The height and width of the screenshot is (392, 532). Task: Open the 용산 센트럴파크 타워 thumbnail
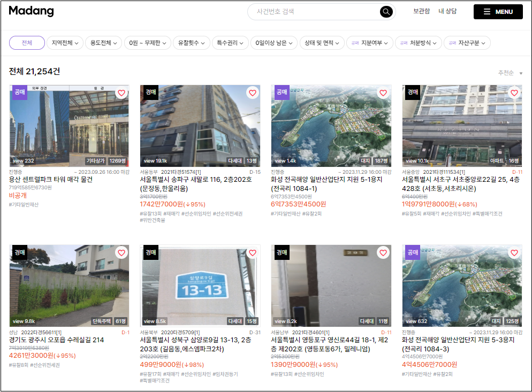click(x=69, y=126)
